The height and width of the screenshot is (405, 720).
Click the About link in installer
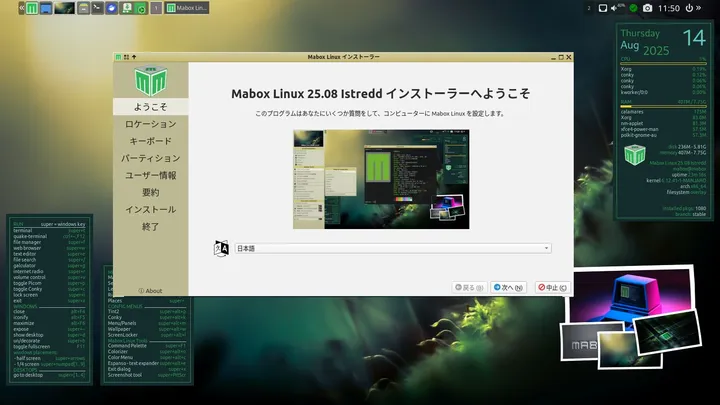150,291
